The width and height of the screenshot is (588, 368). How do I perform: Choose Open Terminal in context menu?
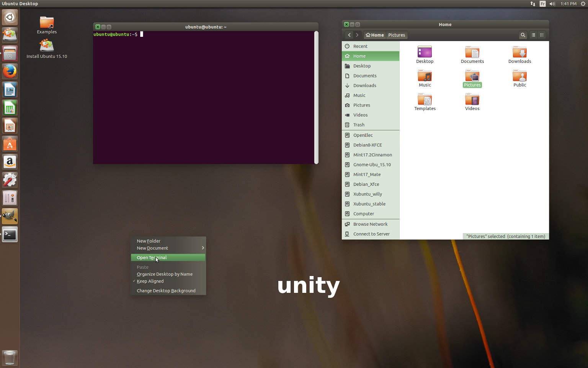pos(168,258)
